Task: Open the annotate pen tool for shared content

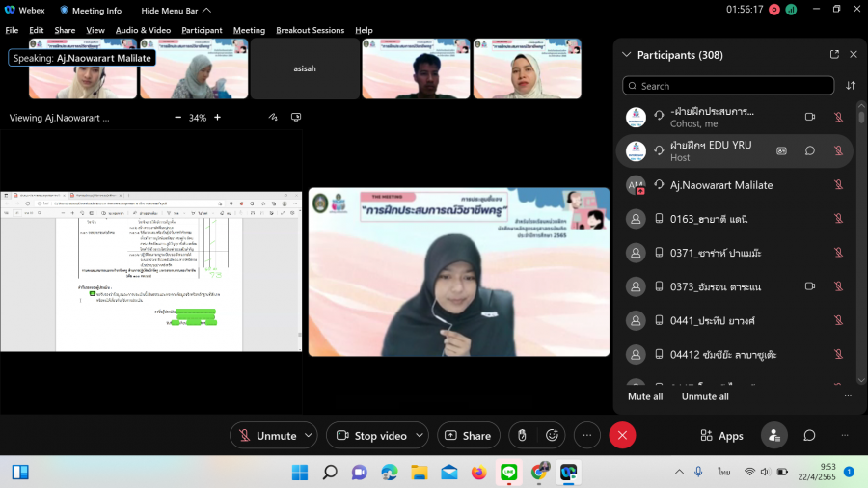Action: coord(274,118)
